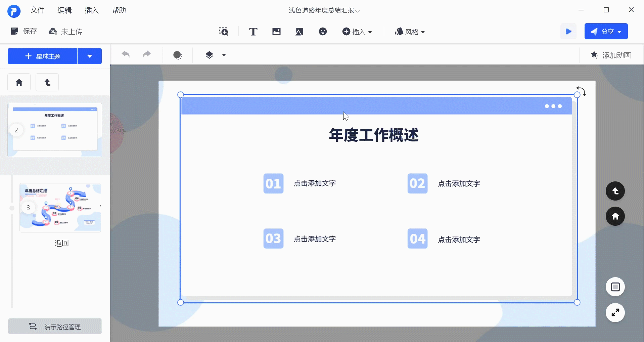The image size is (644, 342).
Task: Click the number 2 badge on first thumbnail
Action: (16, 130)
